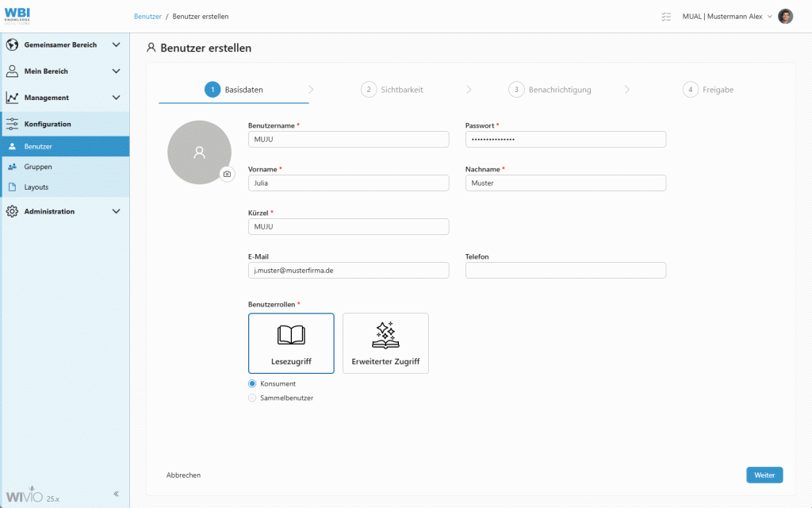The width and height of the screenshot is (812, 508).
Task: Collapse the sidebar with the double chevron
Action: pos(116,492)
